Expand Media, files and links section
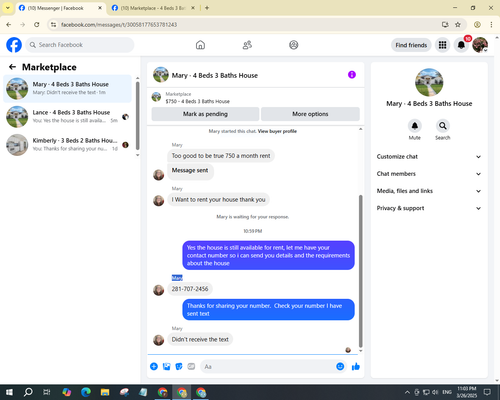The height and width of the screenshot is (400, 500). pos(429,191)
